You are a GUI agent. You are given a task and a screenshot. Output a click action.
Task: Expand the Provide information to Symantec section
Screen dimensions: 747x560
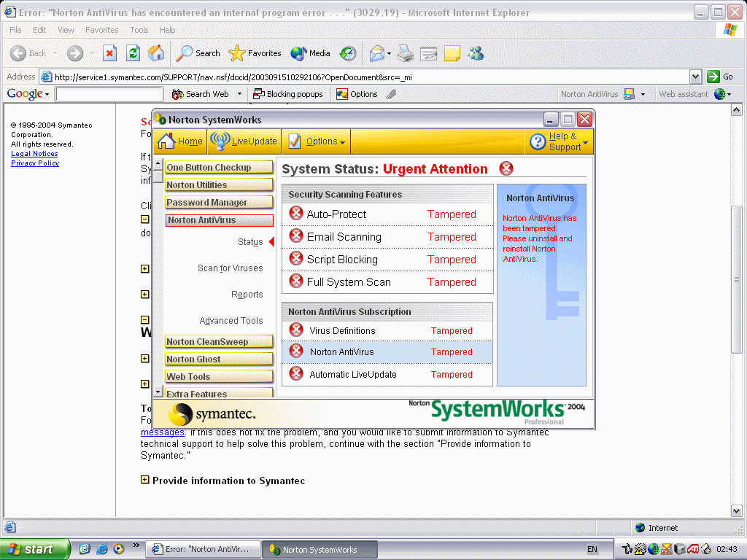point(145,480)
